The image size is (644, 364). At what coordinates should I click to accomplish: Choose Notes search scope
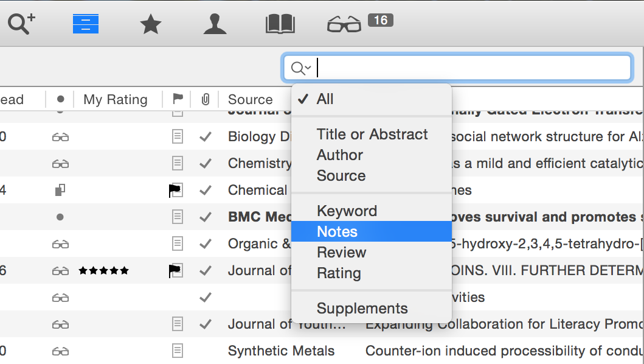click(x=372, y=231)
